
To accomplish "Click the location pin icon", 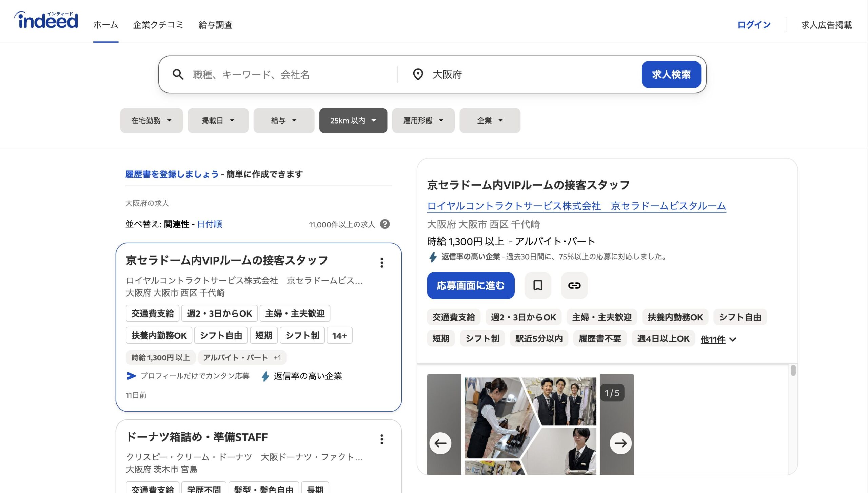I will [418, 74].
